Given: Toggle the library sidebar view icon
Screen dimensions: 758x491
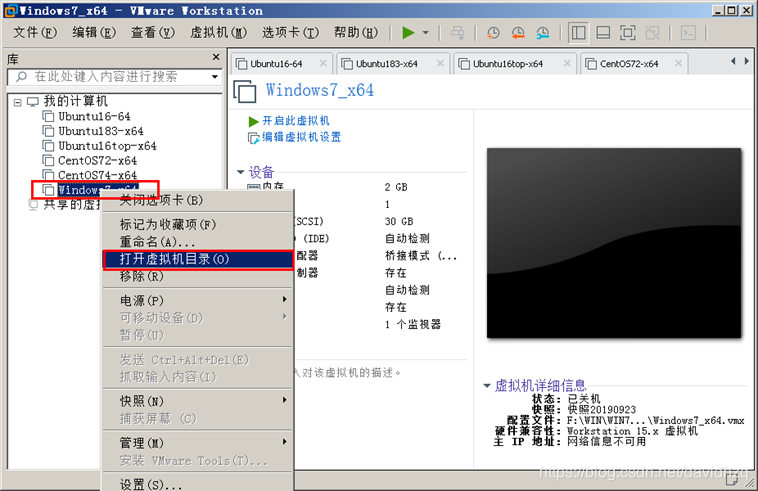Looking at the screenshot, I should click(578, 33).
